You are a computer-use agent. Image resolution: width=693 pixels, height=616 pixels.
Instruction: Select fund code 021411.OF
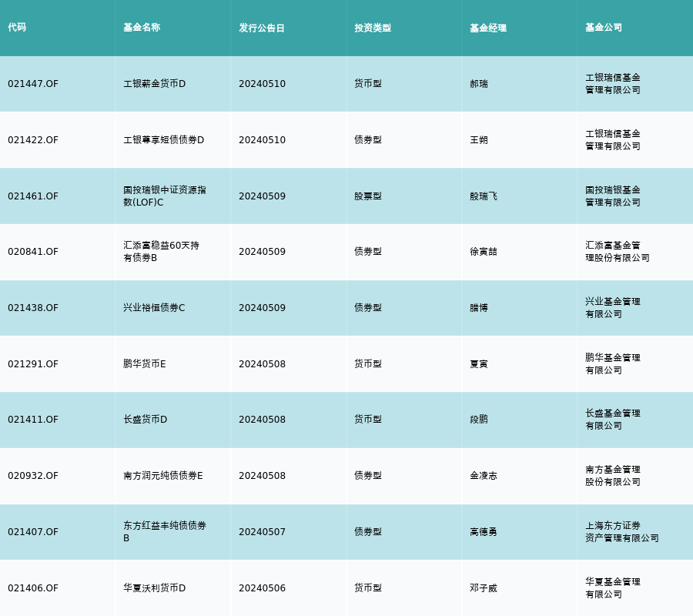(x=33, y=420)
